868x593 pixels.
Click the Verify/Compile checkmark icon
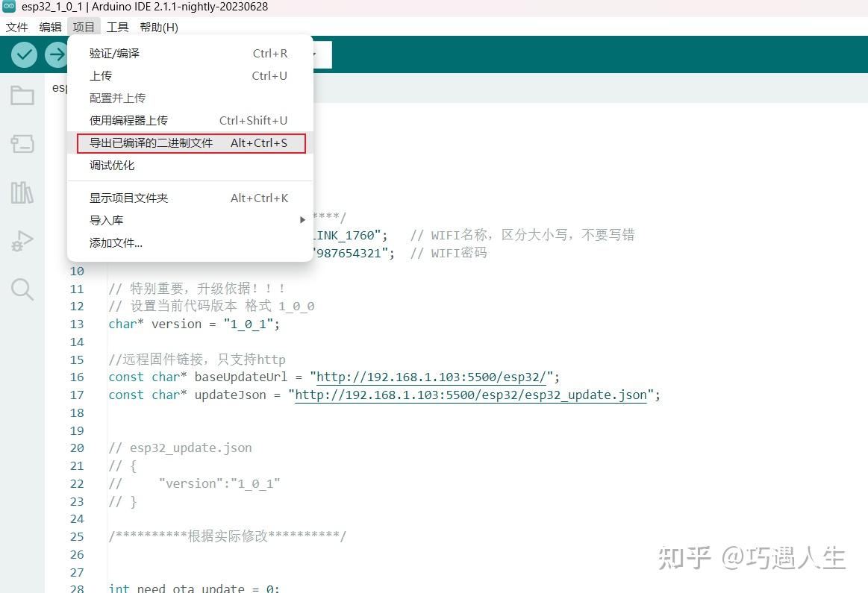tap(23, 54)
